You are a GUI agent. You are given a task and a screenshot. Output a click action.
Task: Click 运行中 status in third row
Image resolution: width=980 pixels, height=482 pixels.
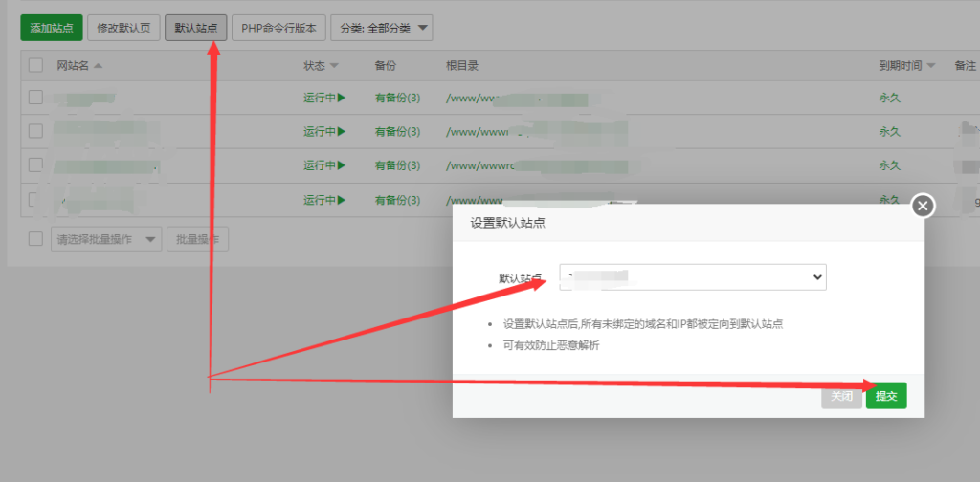point(325,165)
